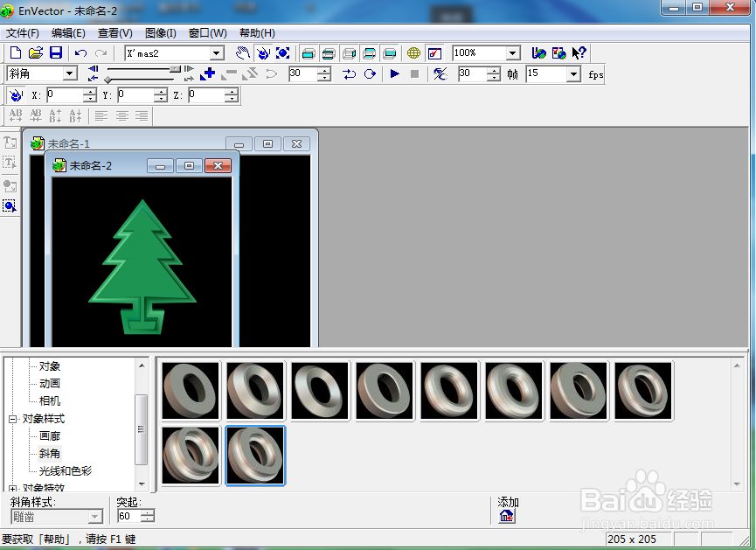Choose the third bevel ring thumbnail in top row
Viewport: 756px width, 550px height.
point(320,391)
